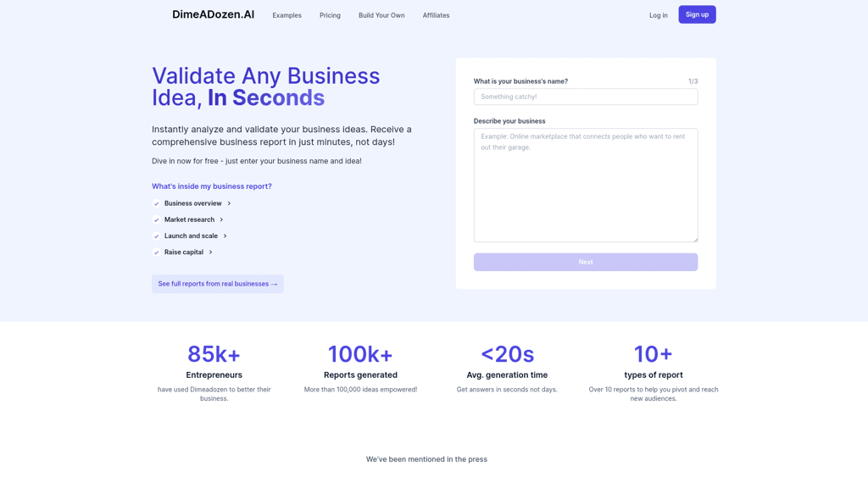This screenshot has width=868, height=488.
Task: Open the Examples menu item
Action: (x=287, y=15)
